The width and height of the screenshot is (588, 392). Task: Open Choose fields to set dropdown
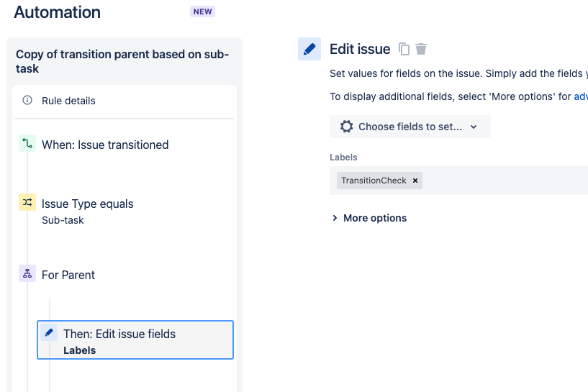click(x=410, y=127)
